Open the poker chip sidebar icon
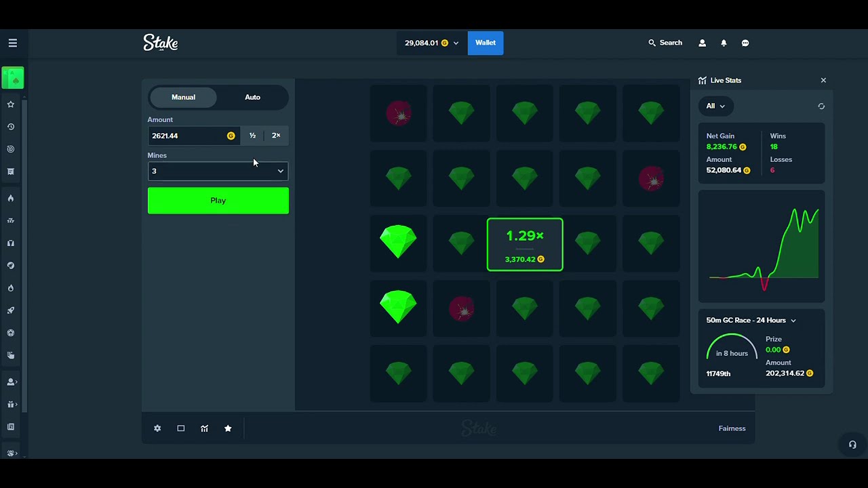The width and height of the screenshot is (868, 488). pyautogui.click(x=11, y=333)
